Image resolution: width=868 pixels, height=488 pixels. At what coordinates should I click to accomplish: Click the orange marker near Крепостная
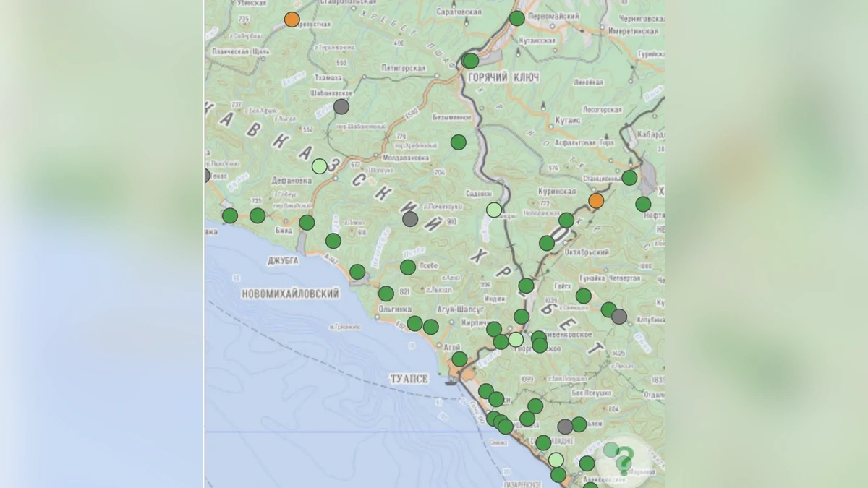[292, 20]
